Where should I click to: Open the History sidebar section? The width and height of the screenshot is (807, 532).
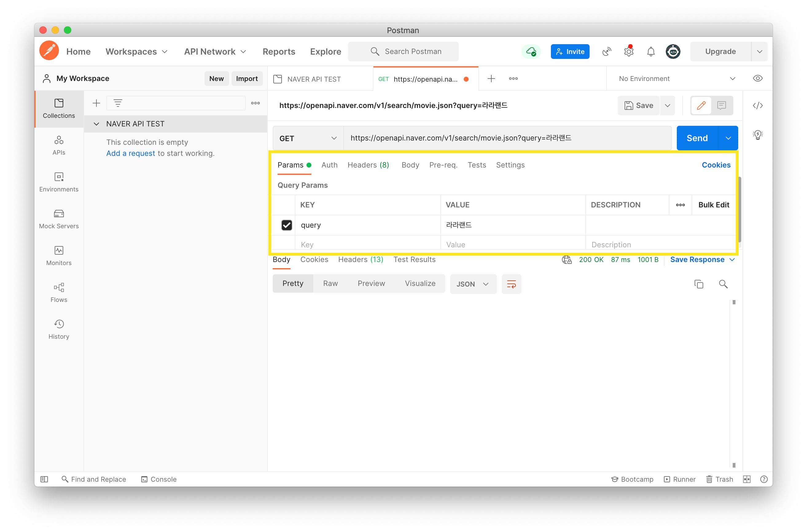pos(59,329)
